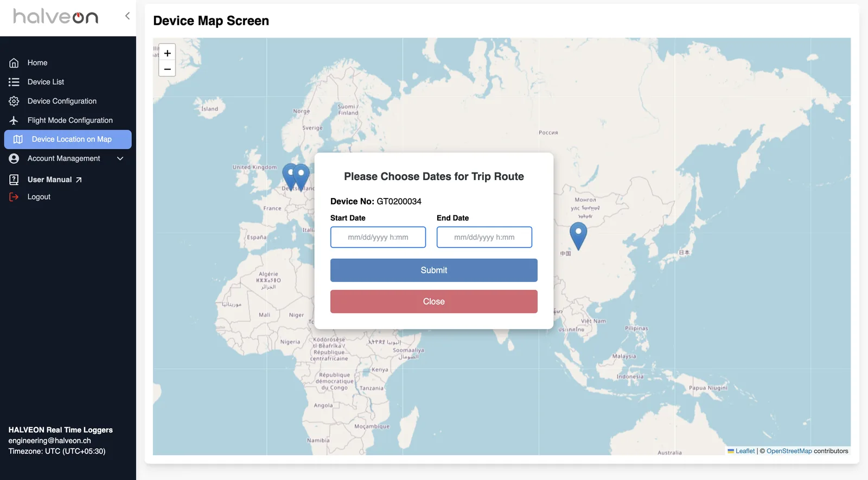The width and height of the screenshot is (868, 480).
Task: Click the Logout exit icon
Action: pyautogui.click(x=14, y=197)
